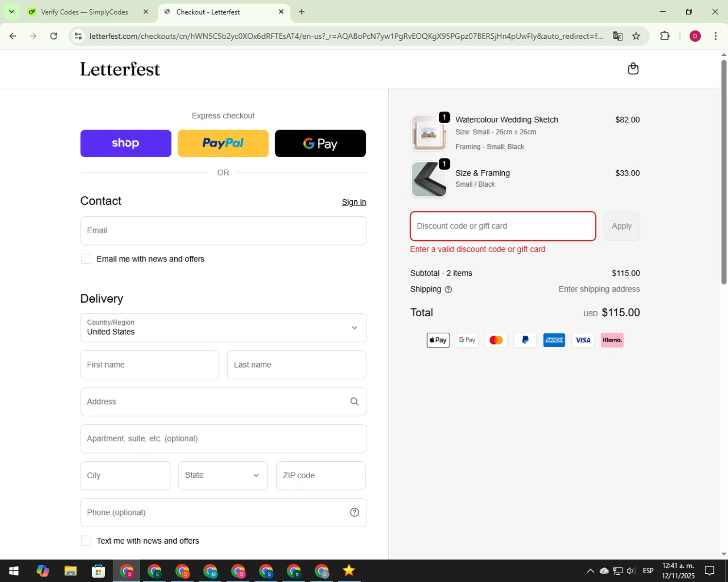Click the Klarna payment icon
The image size is (728, 582).
click(x=612, y=340)
